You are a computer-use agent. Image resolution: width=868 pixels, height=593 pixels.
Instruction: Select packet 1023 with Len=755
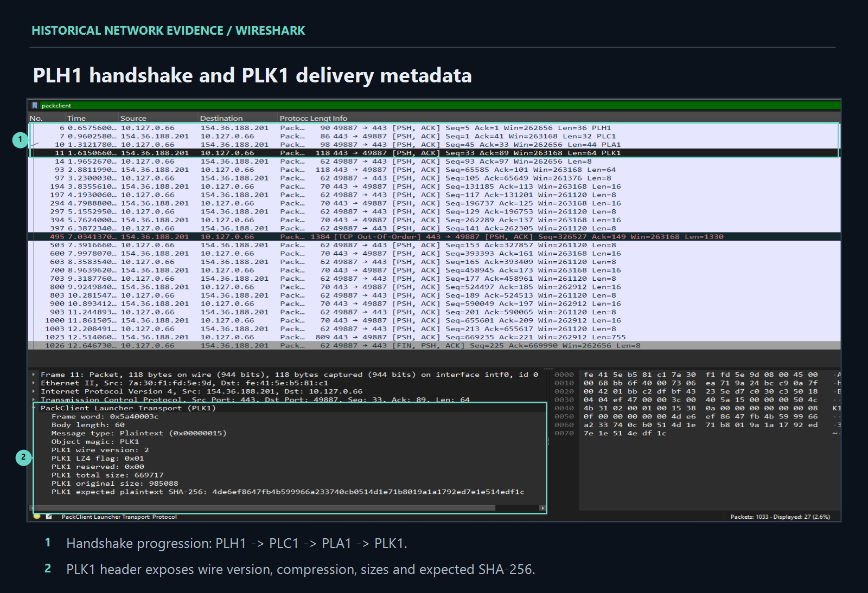tap(434, 337)
